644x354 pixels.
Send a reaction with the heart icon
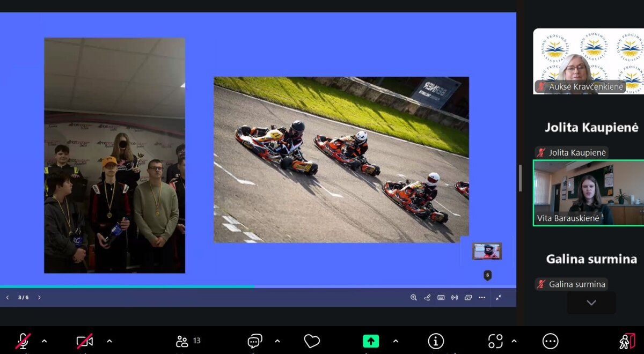tap(312, 341)
